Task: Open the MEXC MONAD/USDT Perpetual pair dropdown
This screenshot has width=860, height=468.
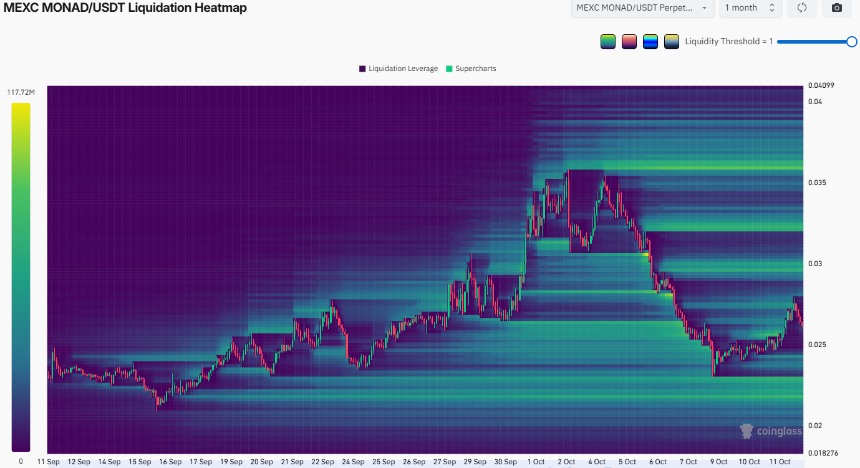Action: (x=642, y=8)
